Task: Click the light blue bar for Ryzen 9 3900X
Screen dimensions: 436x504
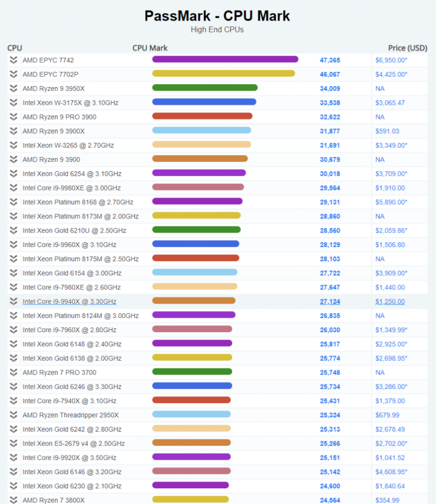Action: click(x=201, y=130)
